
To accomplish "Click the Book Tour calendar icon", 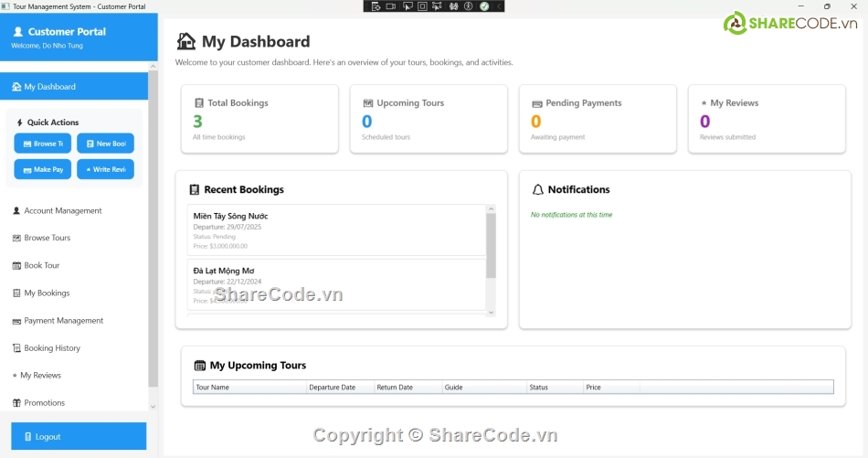I will click(x=16, y=266).
